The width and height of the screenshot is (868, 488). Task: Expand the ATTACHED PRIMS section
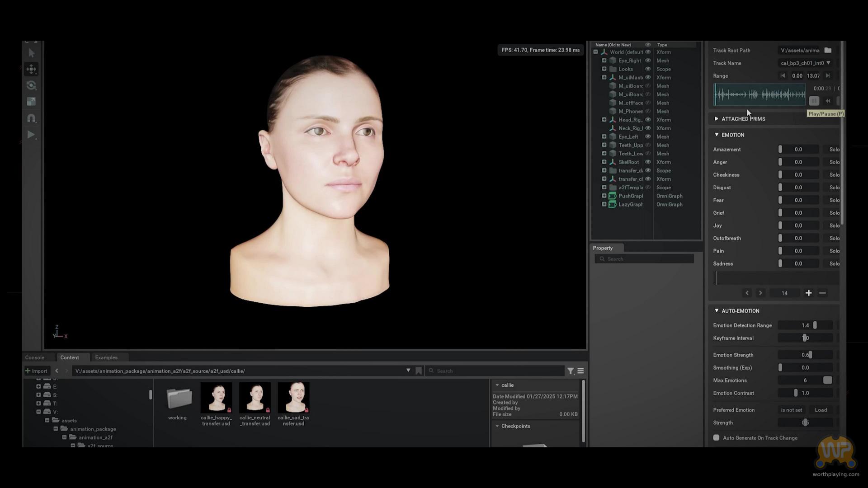coord(717,119)
